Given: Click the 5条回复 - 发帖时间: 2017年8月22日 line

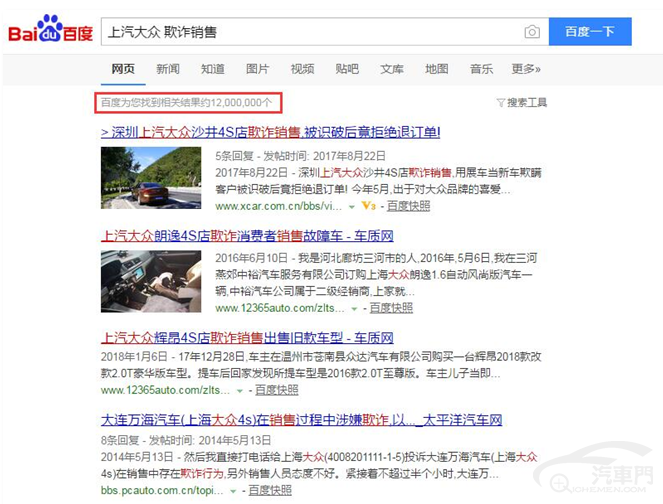Looking at the screenshot, I should click(x=300, y=156).
